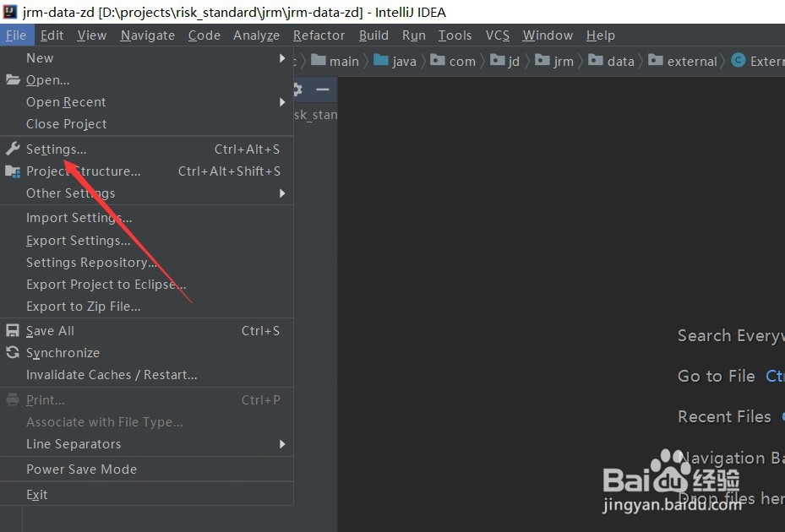Click the tool window minimize dash icon
The width and height of the screenshot is (785, 532).
[323, 90]
